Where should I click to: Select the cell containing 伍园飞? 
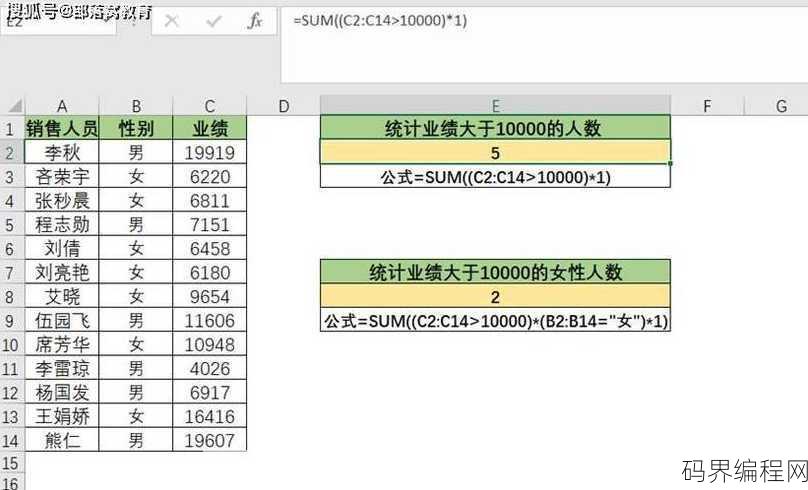tap(62, 320)
